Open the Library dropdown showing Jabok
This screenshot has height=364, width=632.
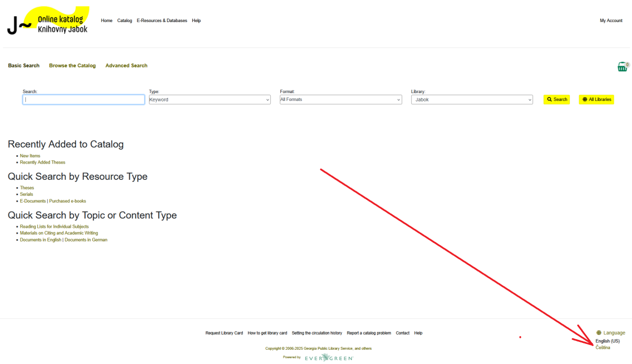coord(471,99)
